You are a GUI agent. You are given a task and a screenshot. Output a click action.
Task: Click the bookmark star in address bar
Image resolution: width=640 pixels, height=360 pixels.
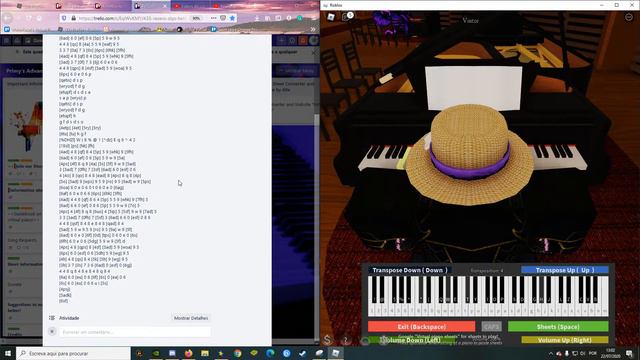232,18
